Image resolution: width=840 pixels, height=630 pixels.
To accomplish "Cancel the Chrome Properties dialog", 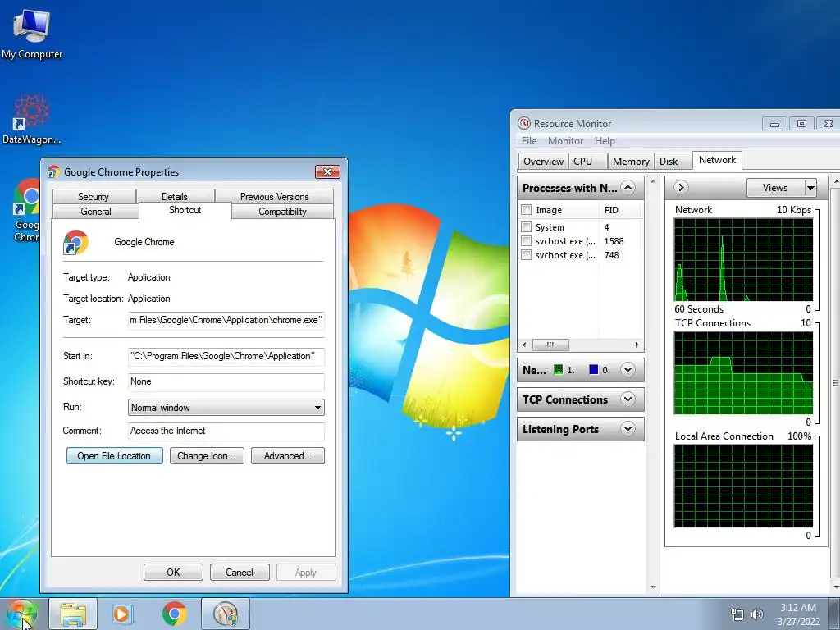I will coord(240,572).
